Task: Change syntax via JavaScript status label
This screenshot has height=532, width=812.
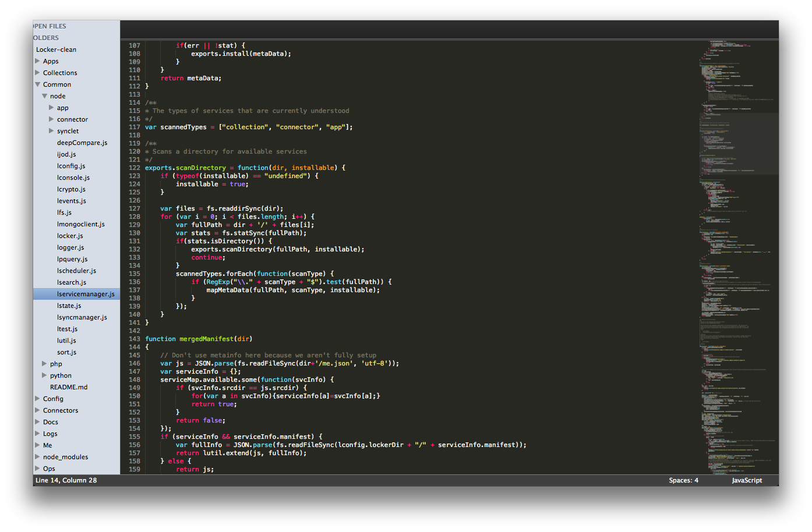Action: [x=747, y=480]
